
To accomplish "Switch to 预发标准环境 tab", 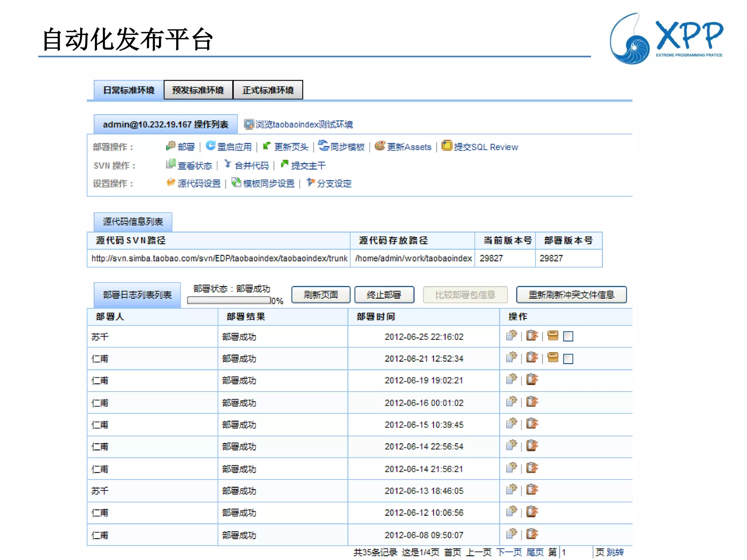I will pos(198,90).
